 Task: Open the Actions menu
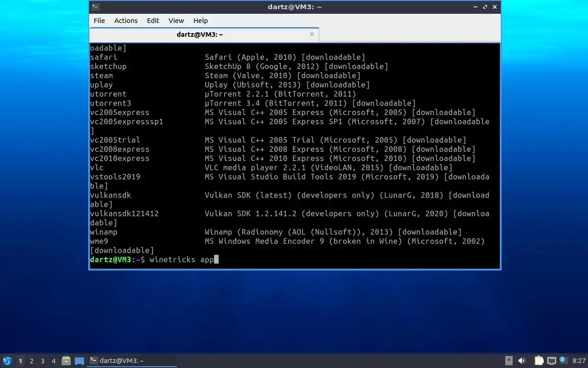pos(126,20)
